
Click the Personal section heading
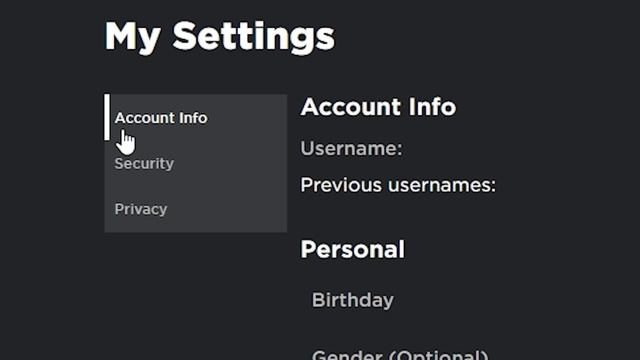353,249
